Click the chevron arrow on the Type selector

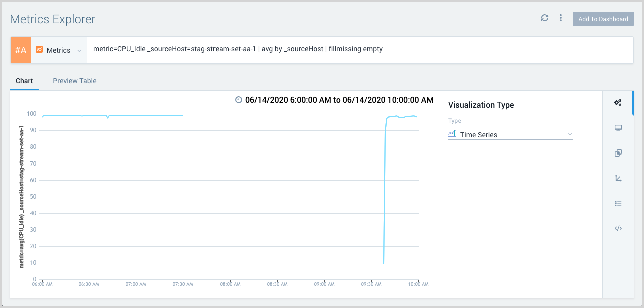click(570, 135)
